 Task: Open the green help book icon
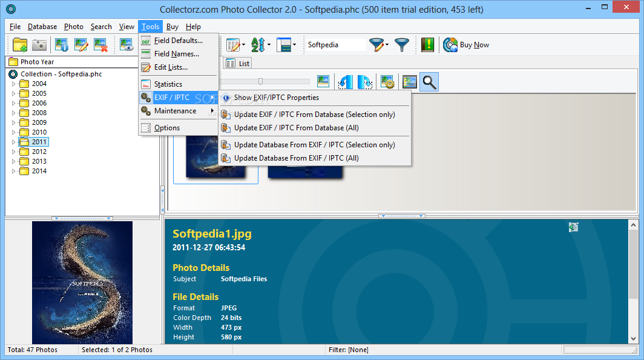pyautogui.click(x=427, y=44)
